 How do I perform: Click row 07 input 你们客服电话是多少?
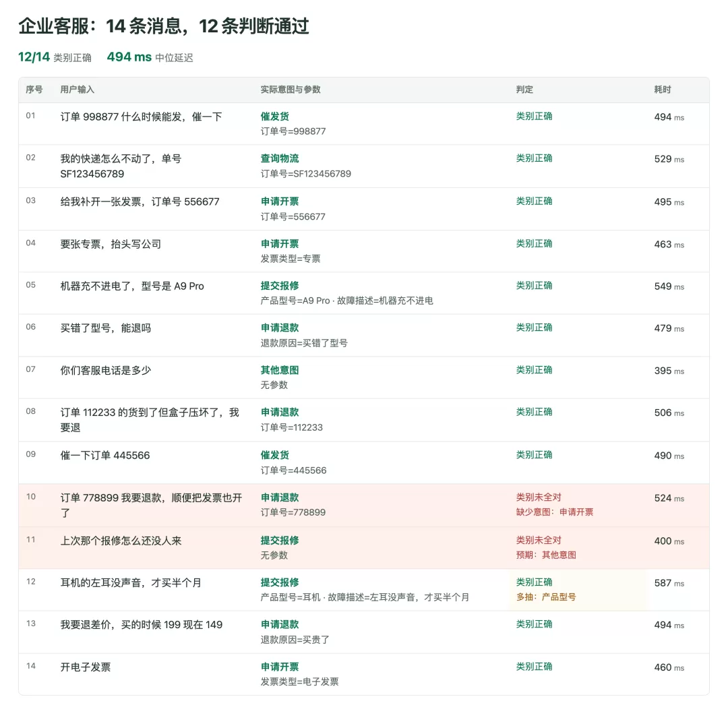click(105, 371)
